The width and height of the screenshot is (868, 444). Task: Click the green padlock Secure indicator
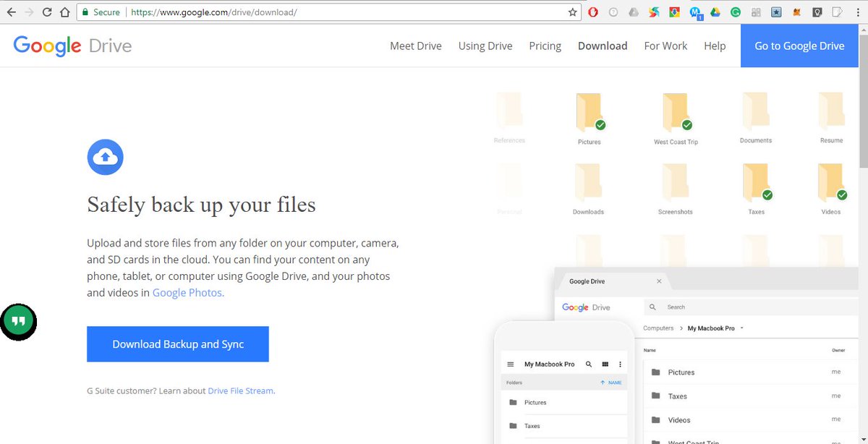(101, 12)
